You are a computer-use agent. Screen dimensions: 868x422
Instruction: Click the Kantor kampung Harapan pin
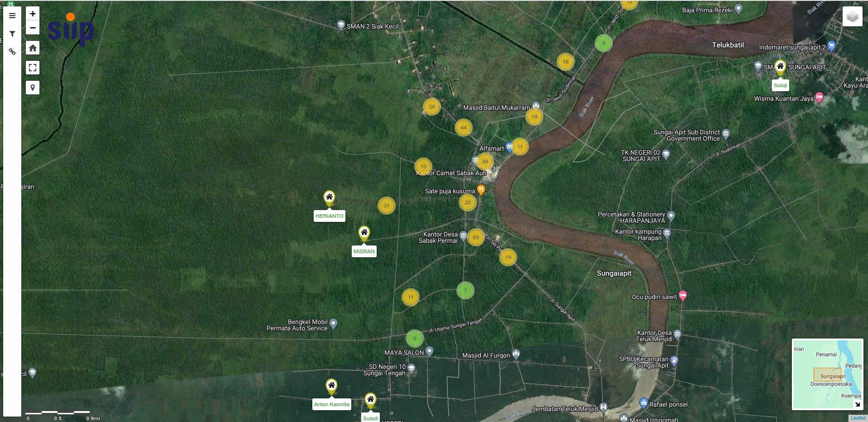pos(667,234)
